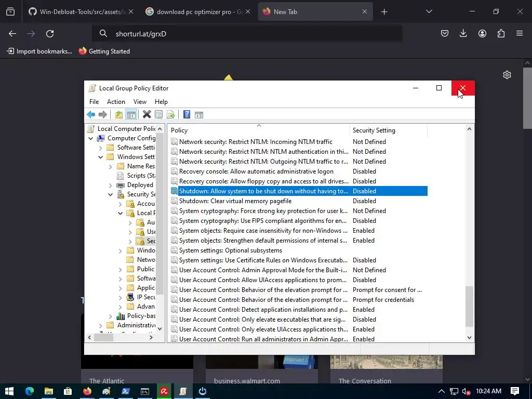Image resolution: width=532 pixels, height=399 pixels.
Task: Launch Microsoft Edge from taskbar
Action: (x=30, y=391)
